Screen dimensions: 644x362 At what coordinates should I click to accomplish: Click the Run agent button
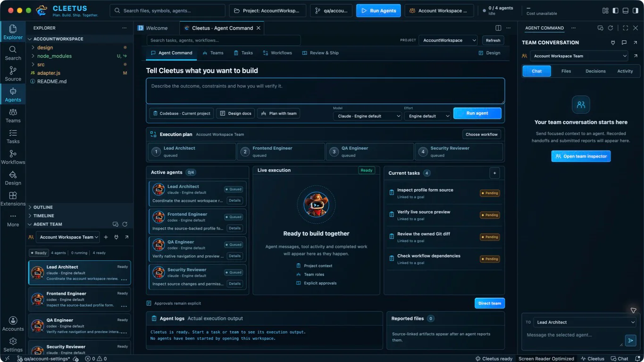coord(477,113)
